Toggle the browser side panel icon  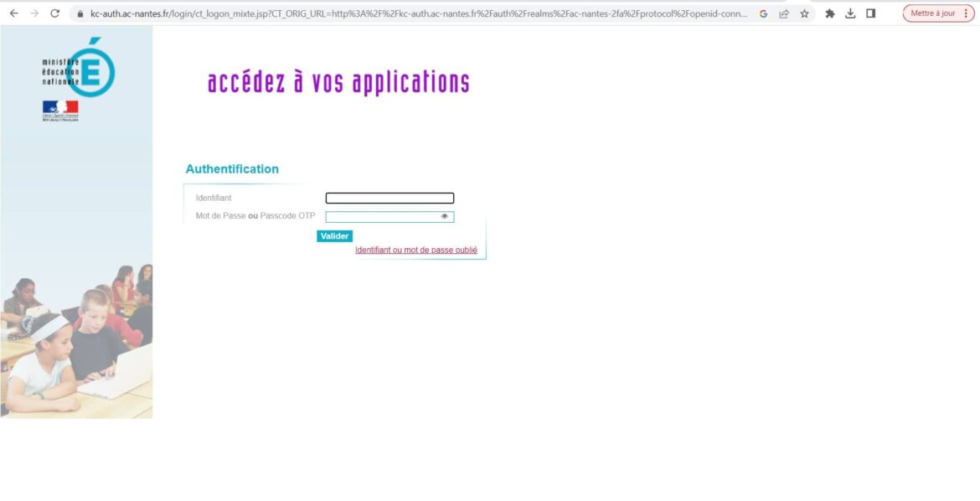[870, 13]
